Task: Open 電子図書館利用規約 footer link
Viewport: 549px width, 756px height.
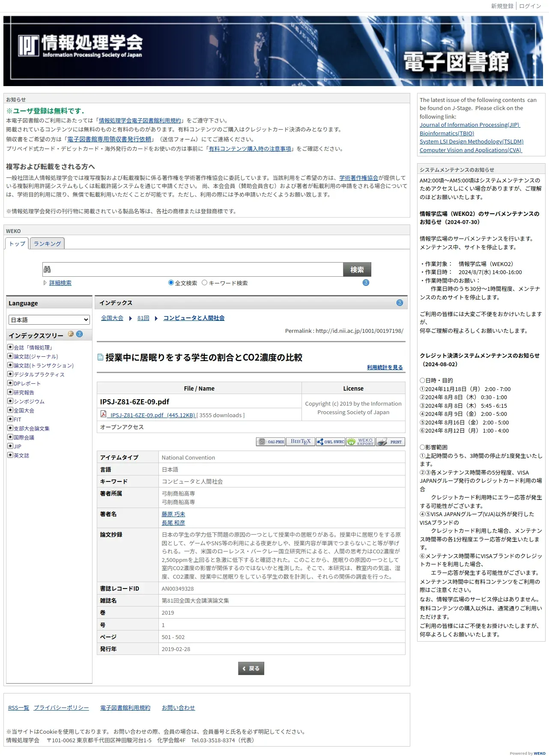Action: click(125, 708)
